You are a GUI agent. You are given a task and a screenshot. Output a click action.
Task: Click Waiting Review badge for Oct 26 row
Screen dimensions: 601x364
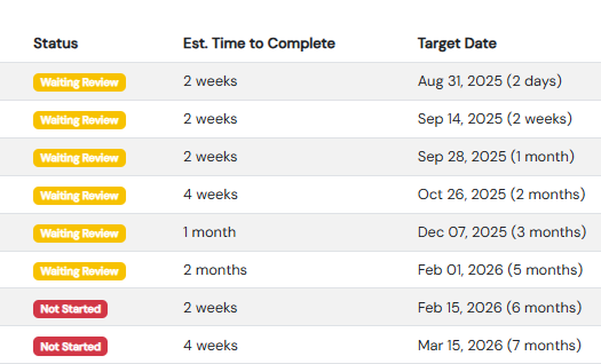click(79, 196)
